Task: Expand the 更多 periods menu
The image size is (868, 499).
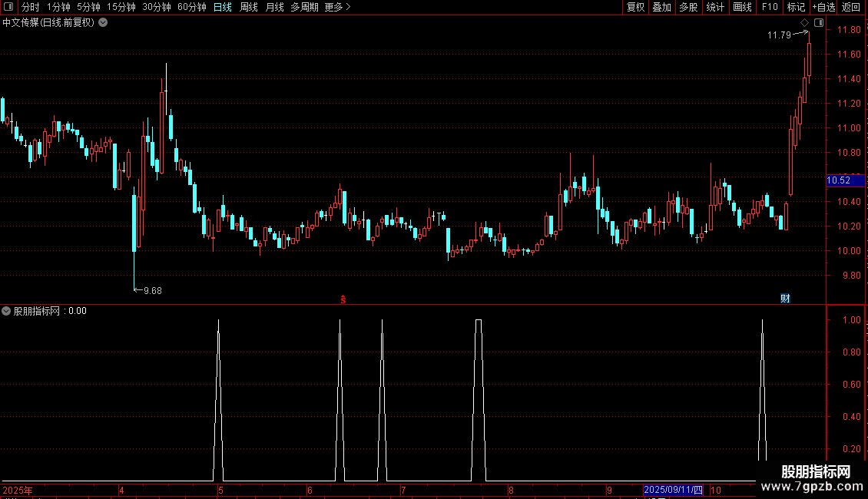Action: coord(337,7)
